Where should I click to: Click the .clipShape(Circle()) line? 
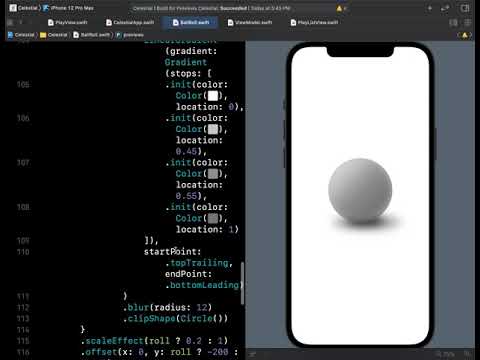[x=175, y=319]
